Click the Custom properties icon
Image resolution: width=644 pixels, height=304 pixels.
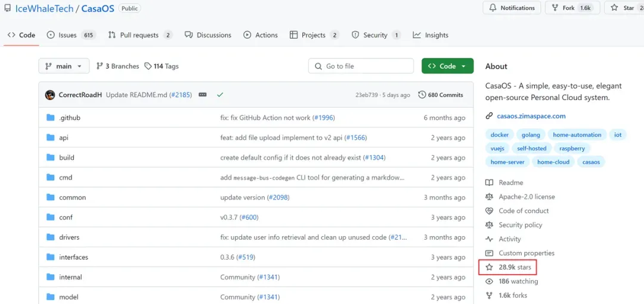click(x=489, y=253)
